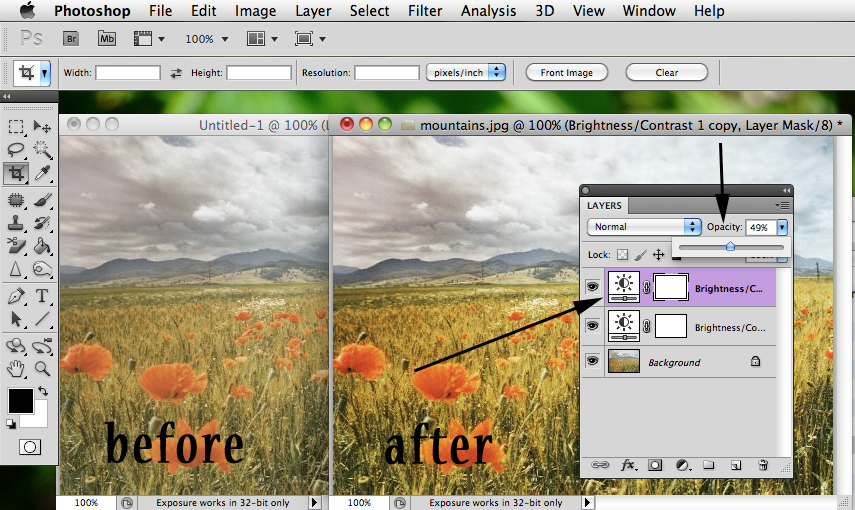The image size is (855, 510).
Task: Select the Spot Healing Brush tool
Action: coord(16,200)
